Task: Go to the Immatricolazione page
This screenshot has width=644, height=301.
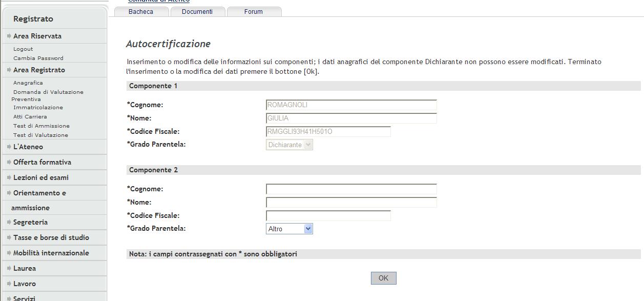Action: pos(38,108)
